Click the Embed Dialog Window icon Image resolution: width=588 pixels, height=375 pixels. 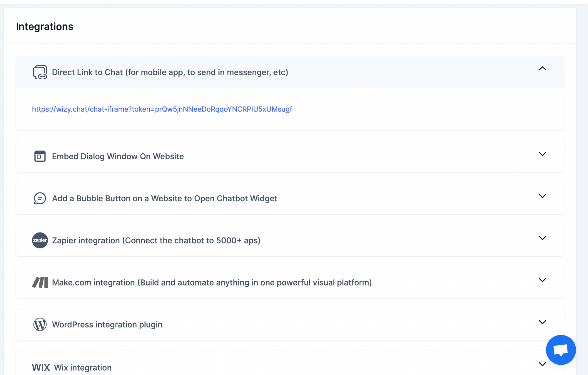[x=40, y=156]
